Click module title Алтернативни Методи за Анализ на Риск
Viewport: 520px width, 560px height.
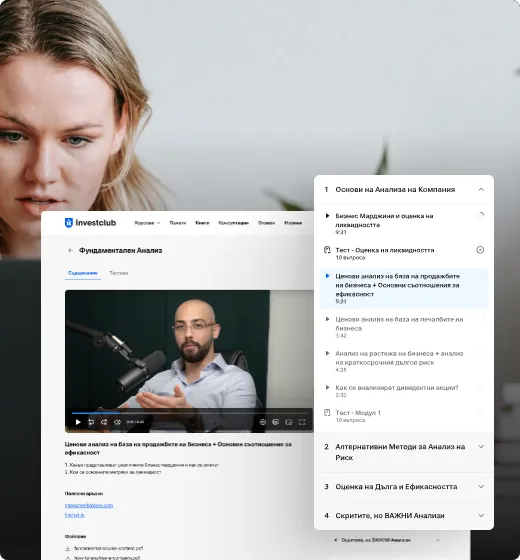pyautogui.click(x=400, y=452)
